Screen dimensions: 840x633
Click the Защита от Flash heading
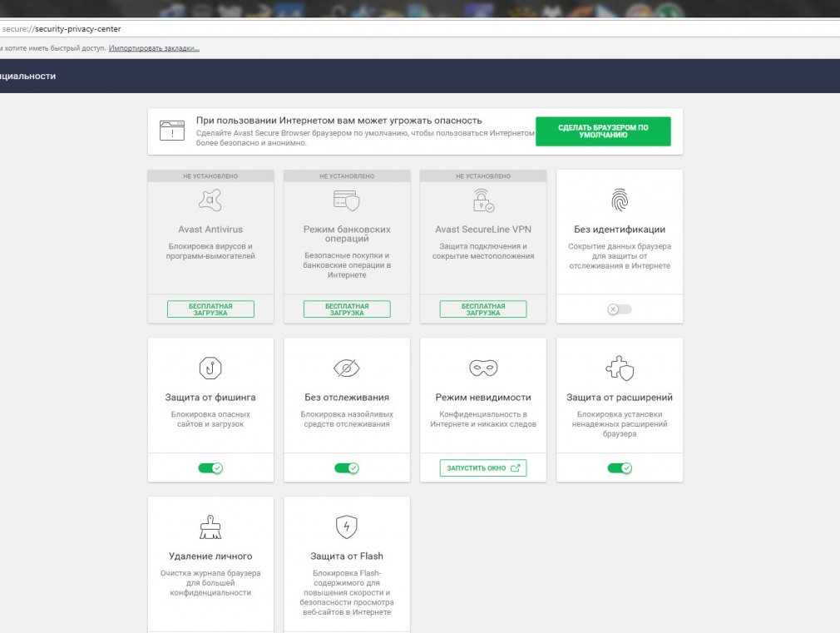click(347, 556)
